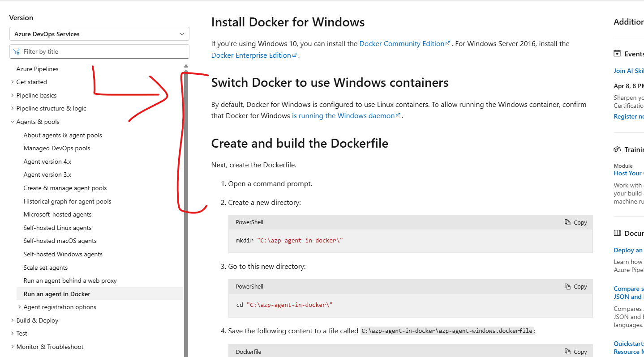The height and width of the screenshot is (357, 644).
Task: Copy the cd PowerShell code block
Action: point(576,286)
